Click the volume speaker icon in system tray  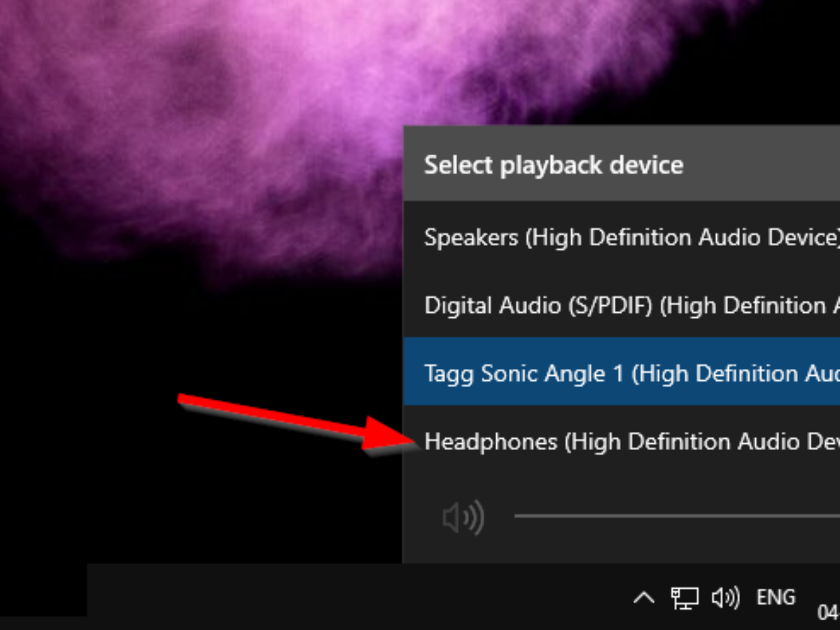click(725, 598)
